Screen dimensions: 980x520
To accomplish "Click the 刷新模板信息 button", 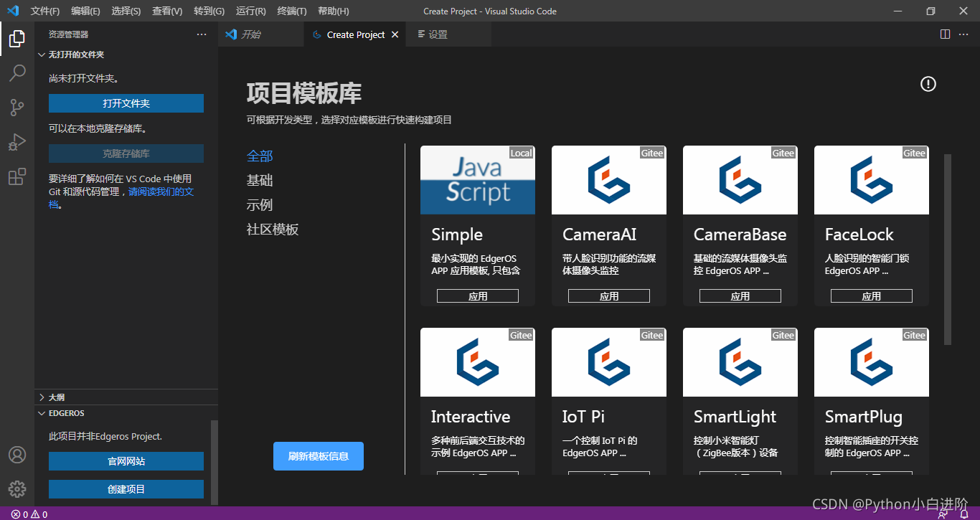I will pyautogui.click(x=319, y=456).
